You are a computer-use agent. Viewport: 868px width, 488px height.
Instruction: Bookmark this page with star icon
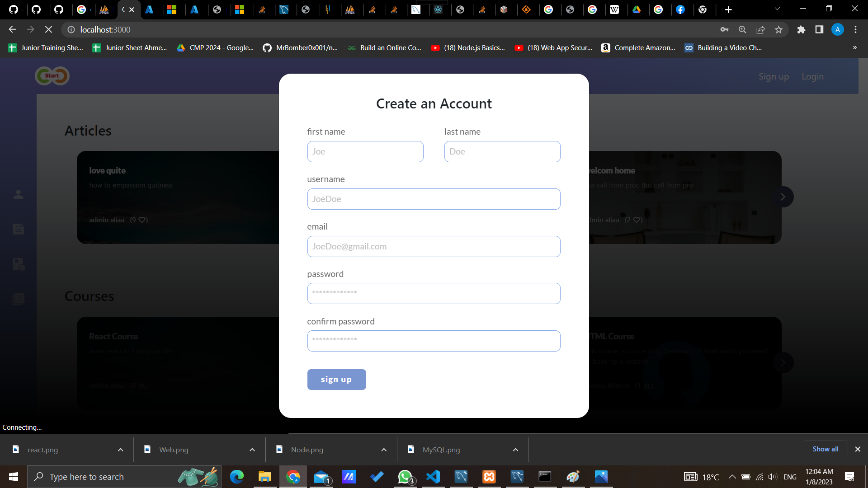[778, 29]
